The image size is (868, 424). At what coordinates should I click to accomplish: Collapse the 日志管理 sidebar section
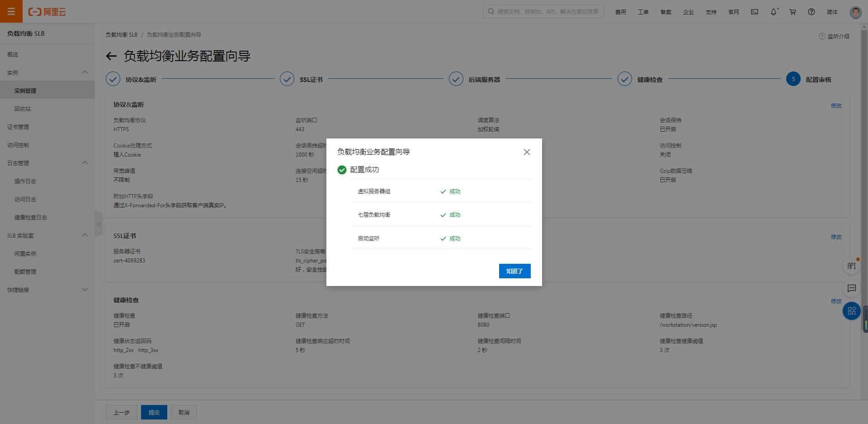pos(85,163)
